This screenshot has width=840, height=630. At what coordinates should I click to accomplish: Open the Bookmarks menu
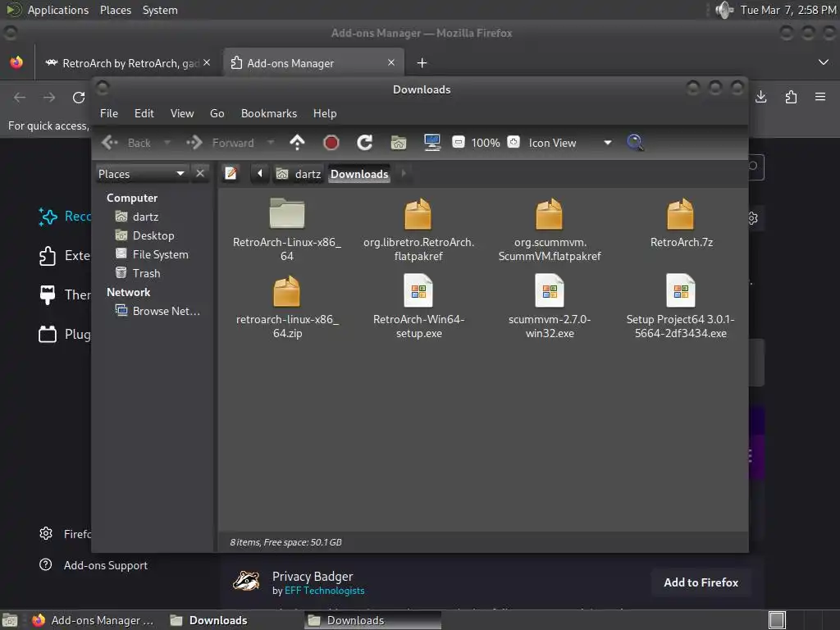pyautogui.click(x=269, y=113)
